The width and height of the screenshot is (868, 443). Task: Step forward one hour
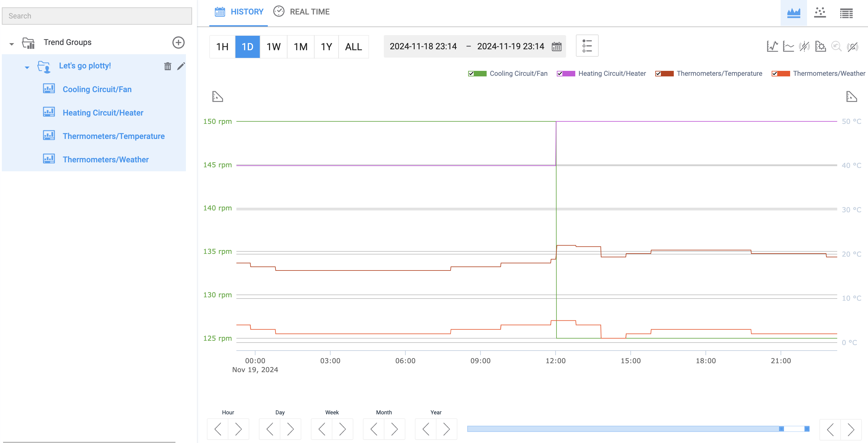pyautogui.click(x=239, y=429)
